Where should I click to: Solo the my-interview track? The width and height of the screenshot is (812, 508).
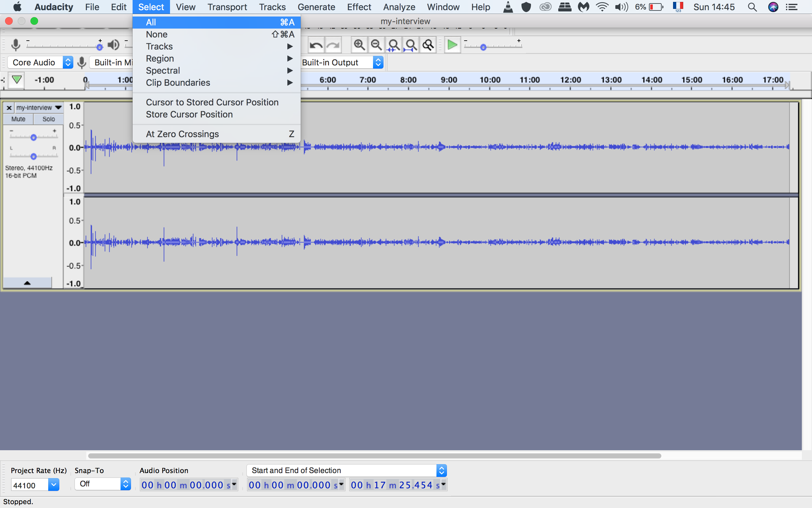(48, 119)
